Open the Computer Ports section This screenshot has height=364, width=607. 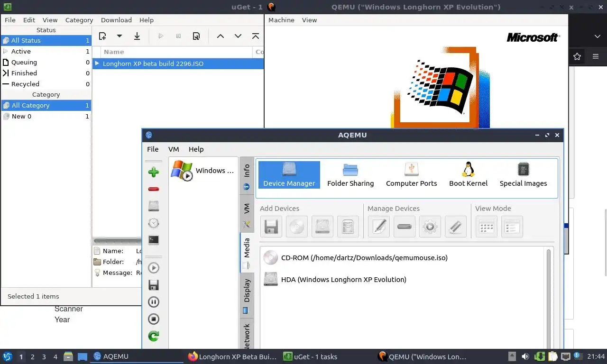click(412, 175)
